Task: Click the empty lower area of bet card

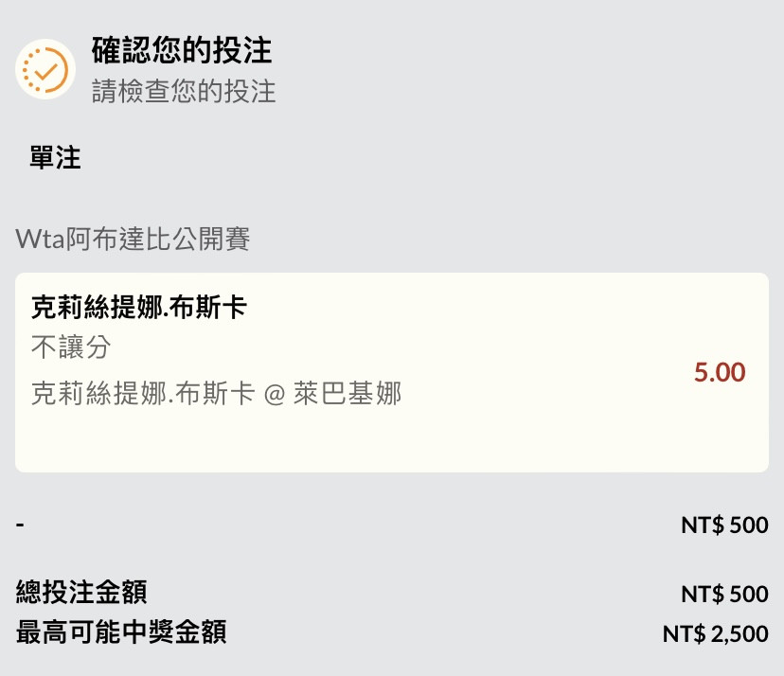Action: [x=392, y=442]
